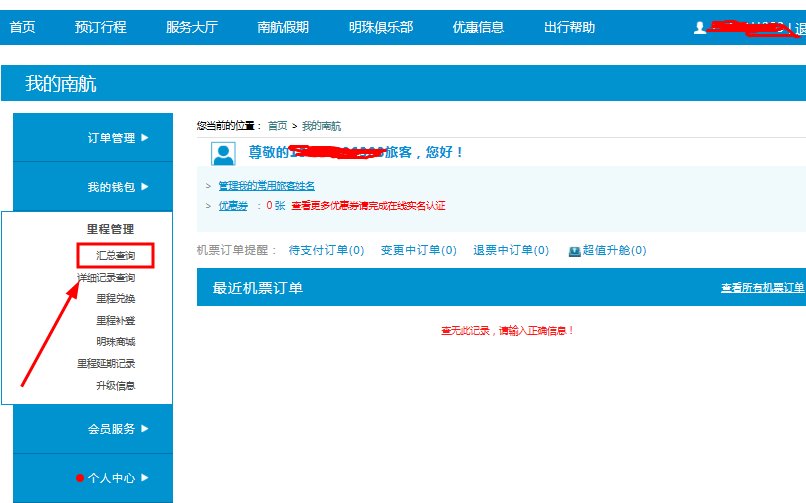This screenshot has width=806, height=503.
Task: Open the 里程补登 sidebar link
Action: click(x=116, y=321)
